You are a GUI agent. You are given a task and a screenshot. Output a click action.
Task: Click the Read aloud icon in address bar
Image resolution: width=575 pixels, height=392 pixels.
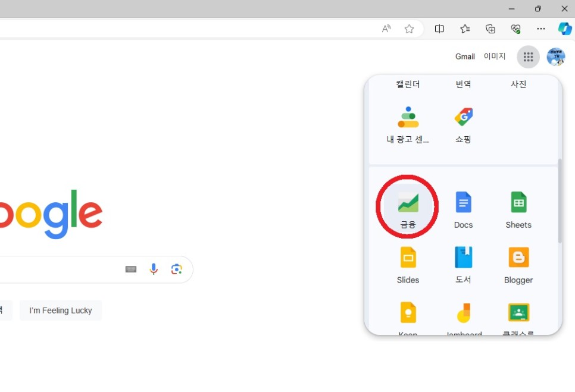(x=386, y=29)
